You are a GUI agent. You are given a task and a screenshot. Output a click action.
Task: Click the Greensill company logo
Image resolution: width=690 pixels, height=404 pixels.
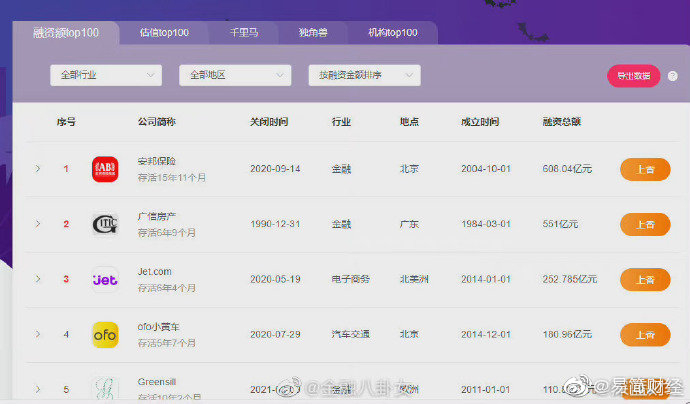coord(105,388)
